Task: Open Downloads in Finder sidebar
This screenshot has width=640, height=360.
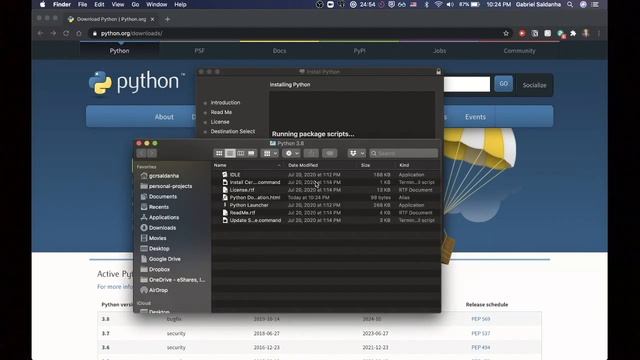Action: [162, 228]
